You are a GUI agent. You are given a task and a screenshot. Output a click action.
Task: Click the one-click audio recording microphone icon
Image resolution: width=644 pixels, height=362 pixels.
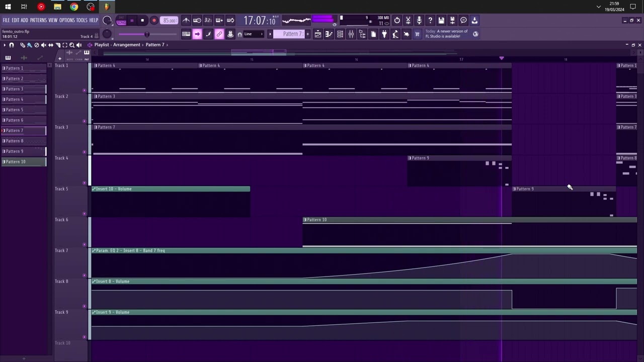pos(419,20)
